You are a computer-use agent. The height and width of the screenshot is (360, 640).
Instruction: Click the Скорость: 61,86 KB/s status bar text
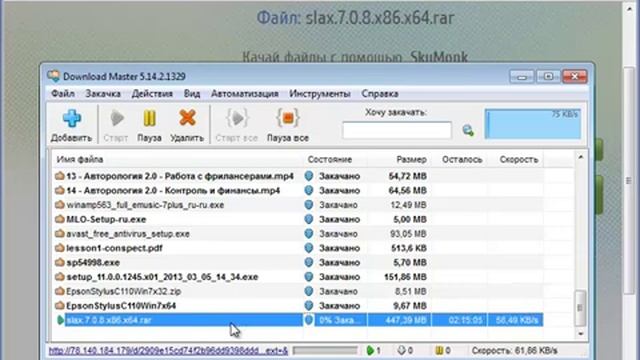pos(514,351)
